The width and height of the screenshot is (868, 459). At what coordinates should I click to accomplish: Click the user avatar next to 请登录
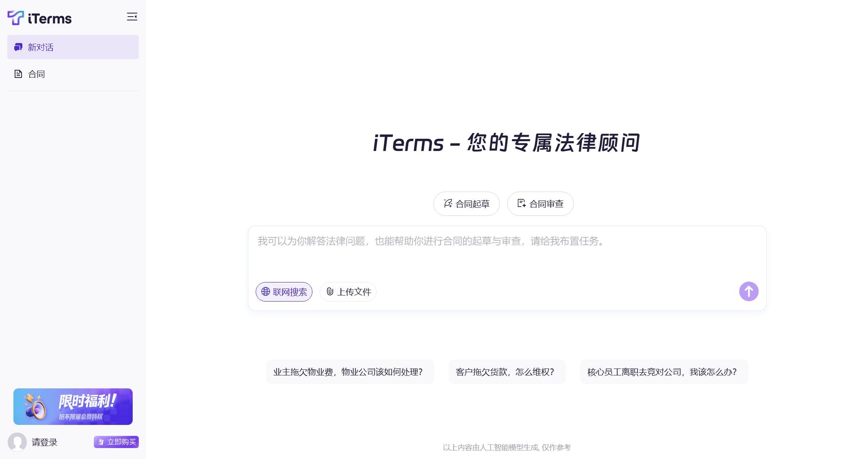pos(17,442)
